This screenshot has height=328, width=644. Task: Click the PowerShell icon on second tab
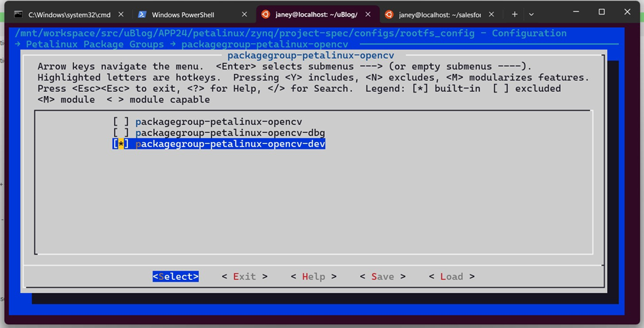pos(142,15)
